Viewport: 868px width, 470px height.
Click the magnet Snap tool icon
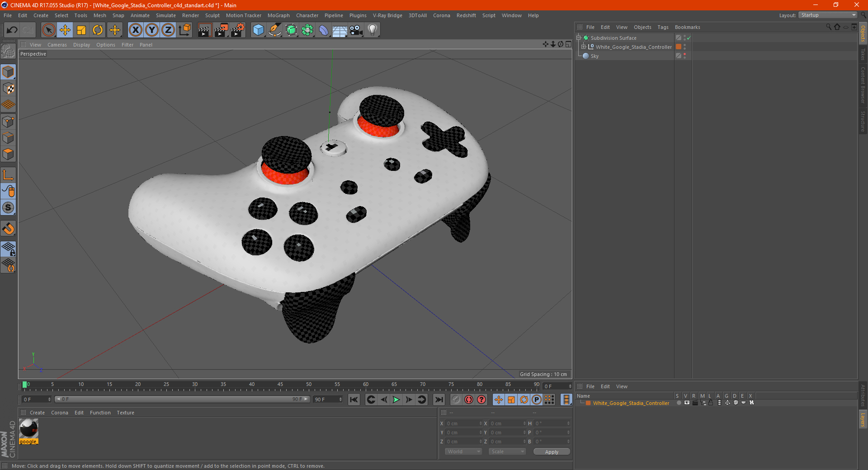8,229
